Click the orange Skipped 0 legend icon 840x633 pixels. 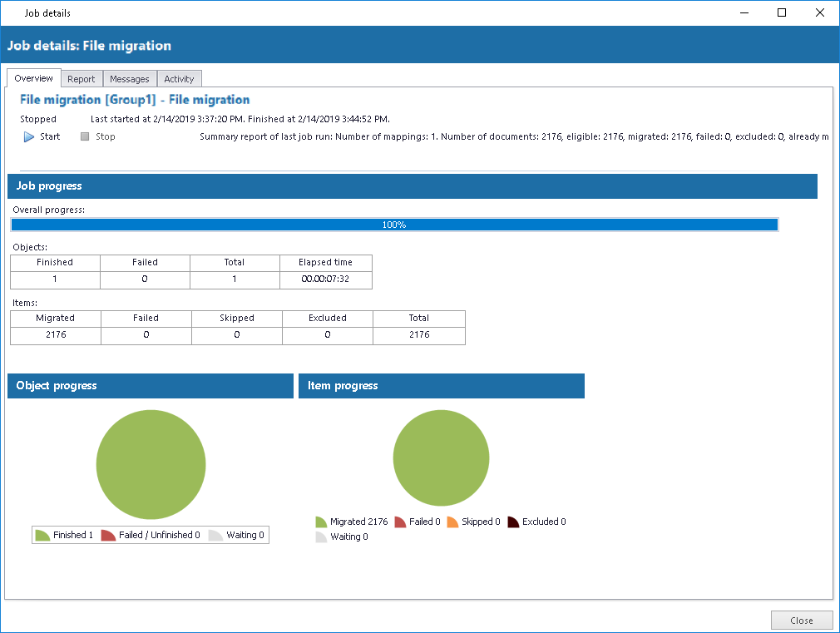(452, 522)
